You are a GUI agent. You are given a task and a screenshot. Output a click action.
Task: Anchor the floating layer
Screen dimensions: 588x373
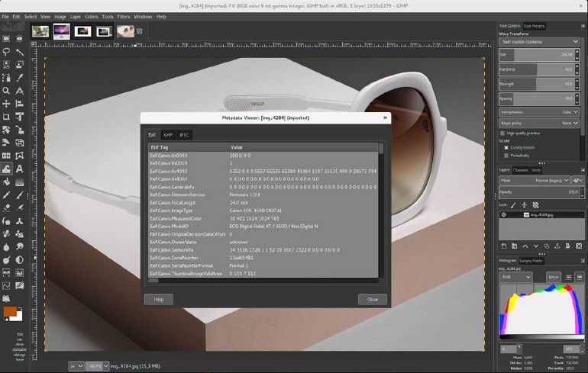coord(557,246)
